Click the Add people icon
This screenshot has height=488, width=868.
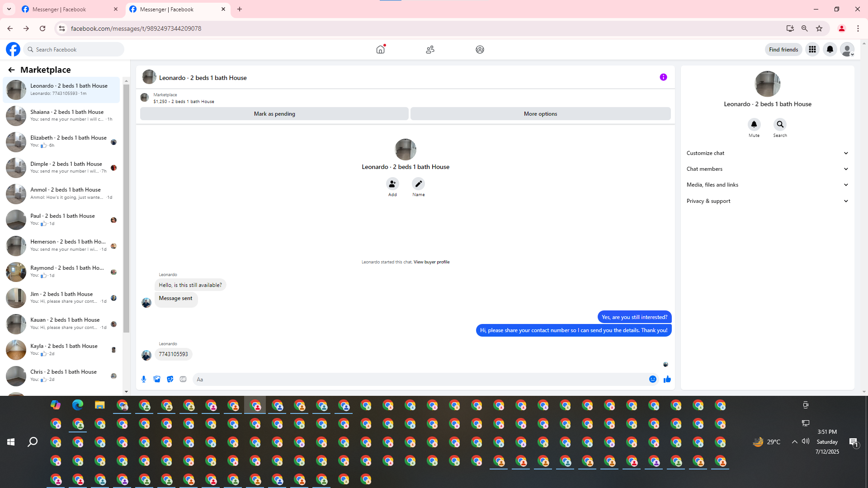392,184
